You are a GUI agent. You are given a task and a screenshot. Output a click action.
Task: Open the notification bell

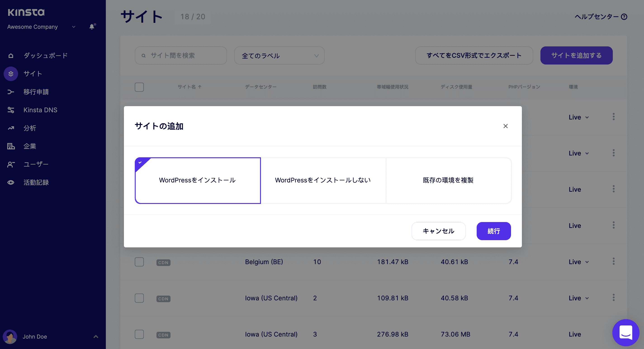pos(92,27)
